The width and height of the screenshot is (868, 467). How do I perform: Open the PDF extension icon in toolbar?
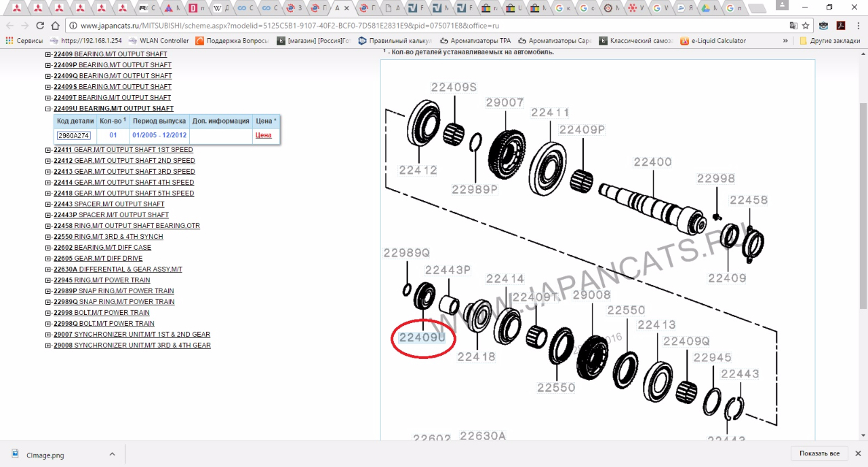coord(841,25)
